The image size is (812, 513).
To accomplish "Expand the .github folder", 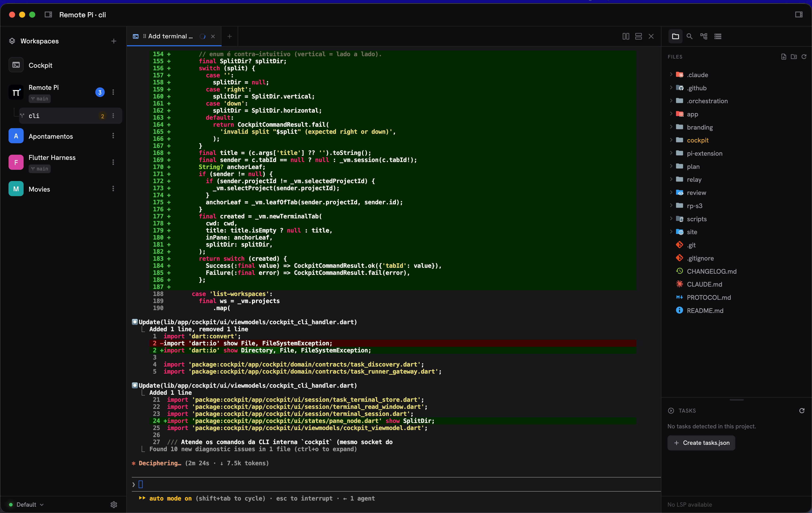I will (x=671, y=88).
